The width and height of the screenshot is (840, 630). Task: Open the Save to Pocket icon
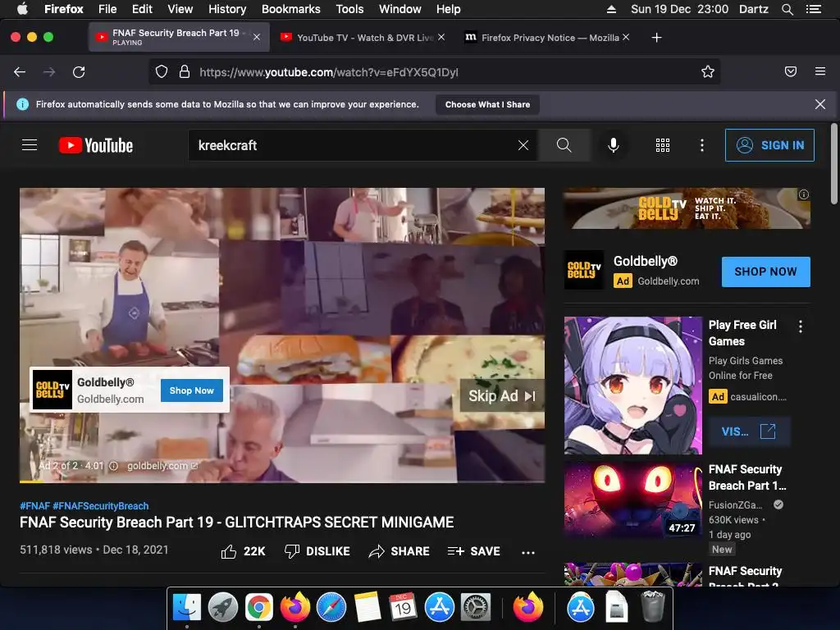[791, 71]
